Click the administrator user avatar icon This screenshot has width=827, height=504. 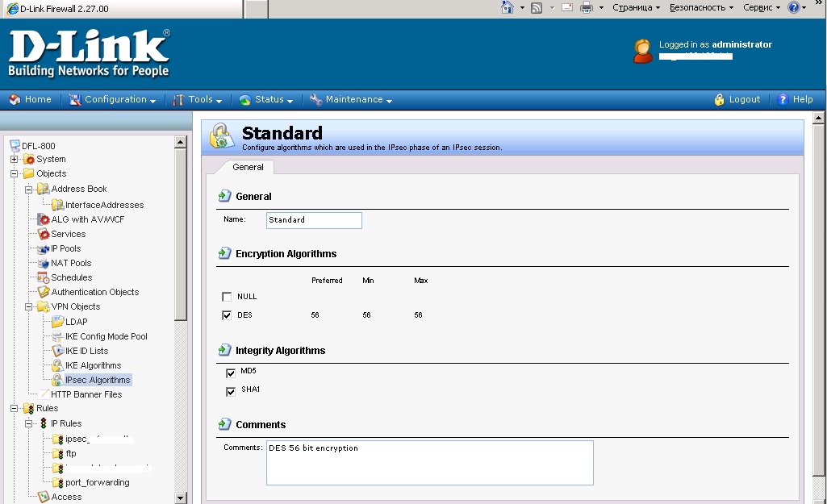(x=642, y=51)
